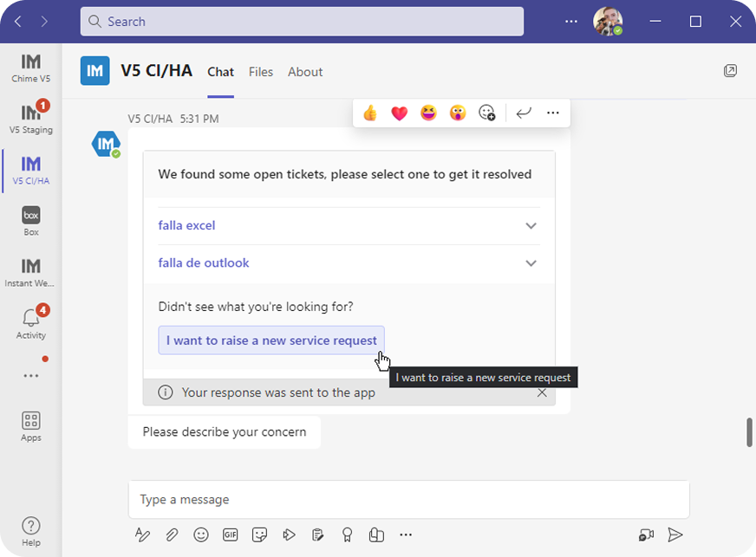The width and height of the screenshot is (756, 557).
Task: Reply to message with arrow icon
Action: pyautogui.click(x=524, y=113)
